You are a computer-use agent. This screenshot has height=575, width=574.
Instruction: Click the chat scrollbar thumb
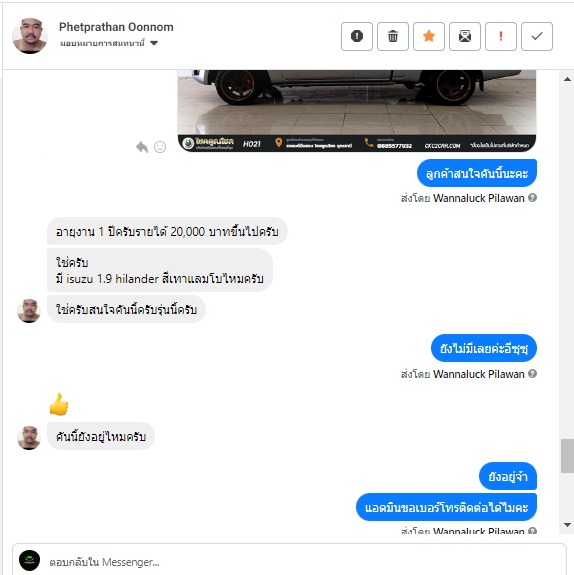coord(567,456)
